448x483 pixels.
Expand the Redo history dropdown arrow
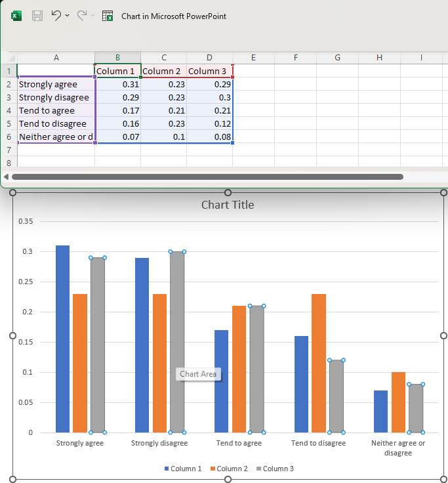click(92, 16)
